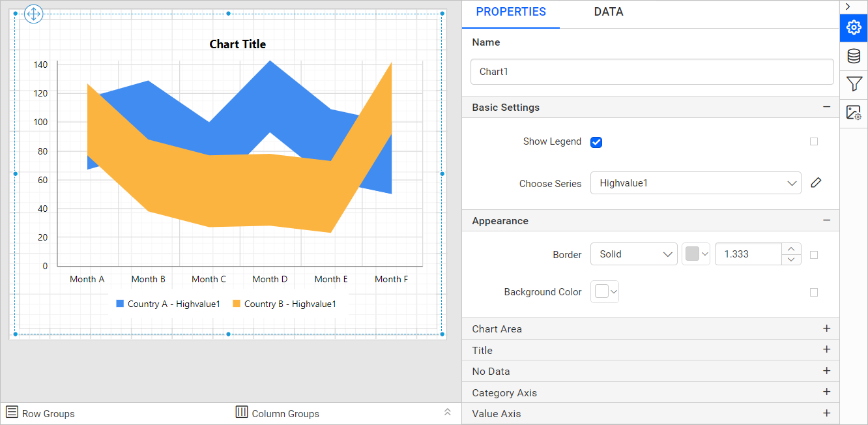Decrease the border width with the down arrow

[791, 259]
